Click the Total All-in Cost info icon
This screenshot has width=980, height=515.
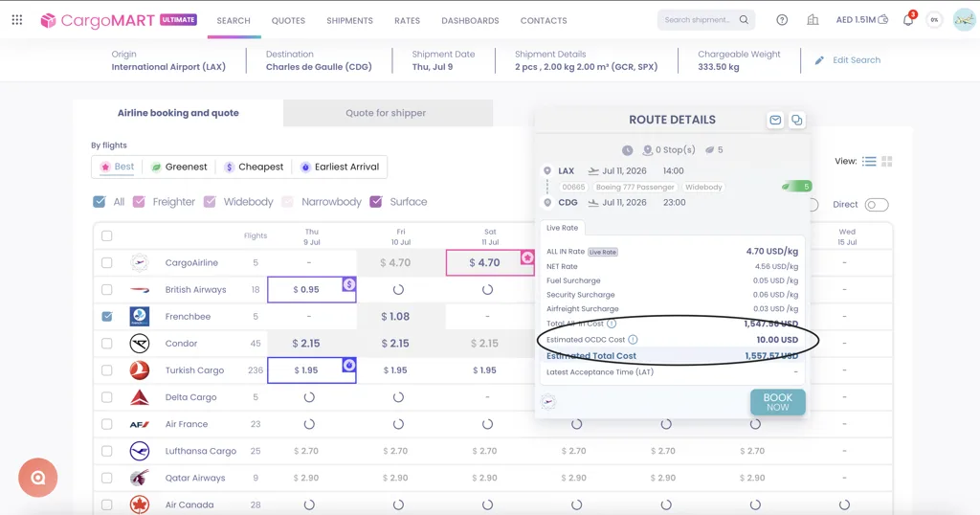[612, 324]
